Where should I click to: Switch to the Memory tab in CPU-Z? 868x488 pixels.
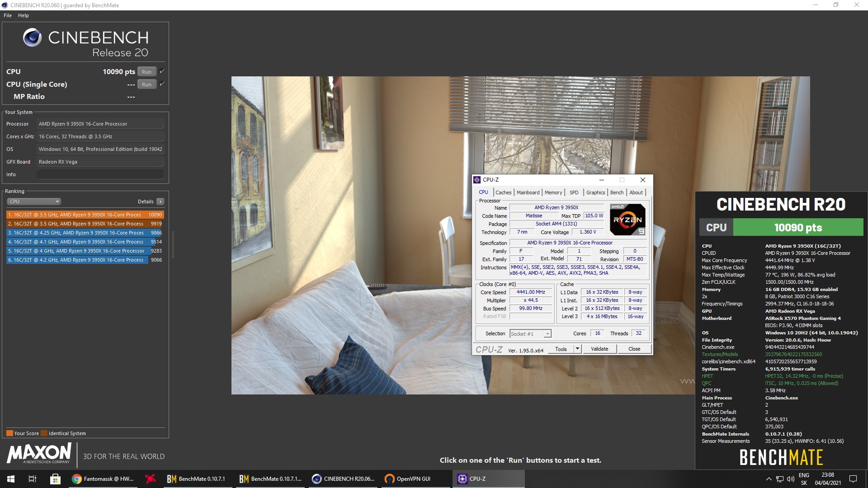[553, 192]
